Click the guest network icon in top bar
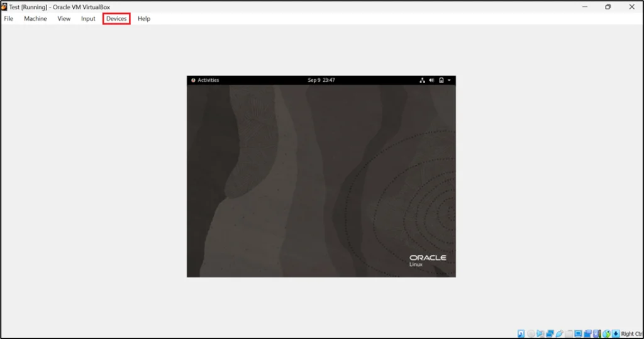The image size is (644, 339). (x=422, y=80)
